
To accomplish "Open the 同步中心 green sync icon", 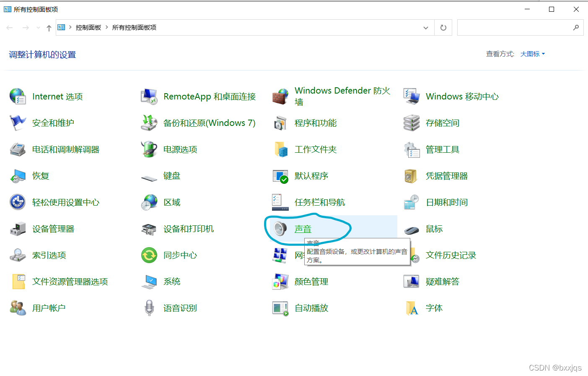I will pos(149,255).
